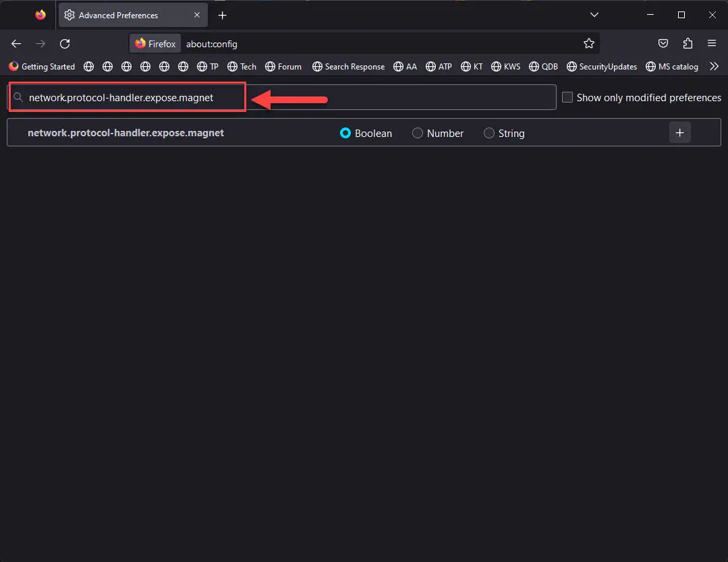Open the QDB bookmark
Screen dimensions: 728x562
[543, 66]
